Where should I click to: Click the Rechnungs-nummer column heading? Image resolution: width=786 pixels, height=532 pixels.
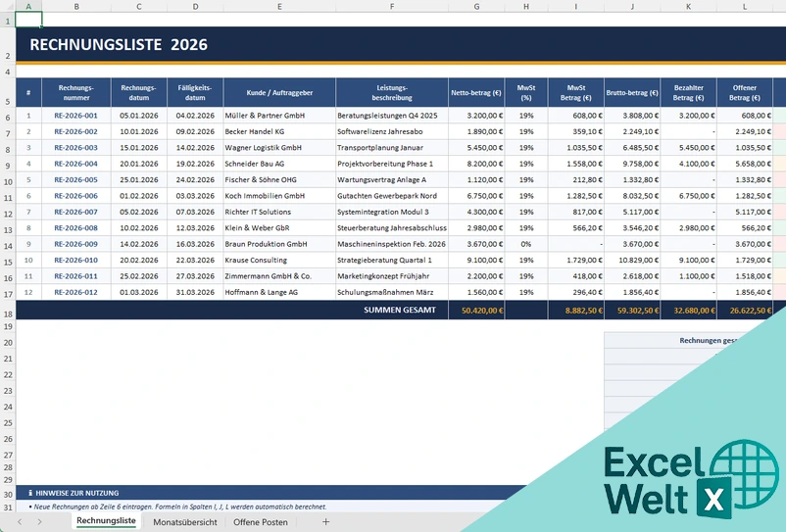point(76,93)
